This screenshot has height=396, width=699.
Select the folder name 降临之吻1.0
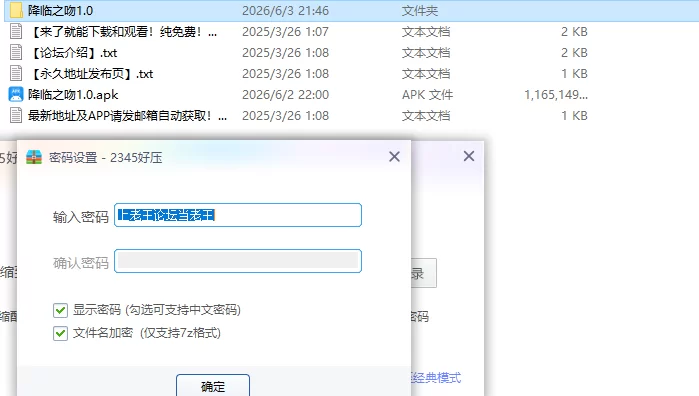61,10
